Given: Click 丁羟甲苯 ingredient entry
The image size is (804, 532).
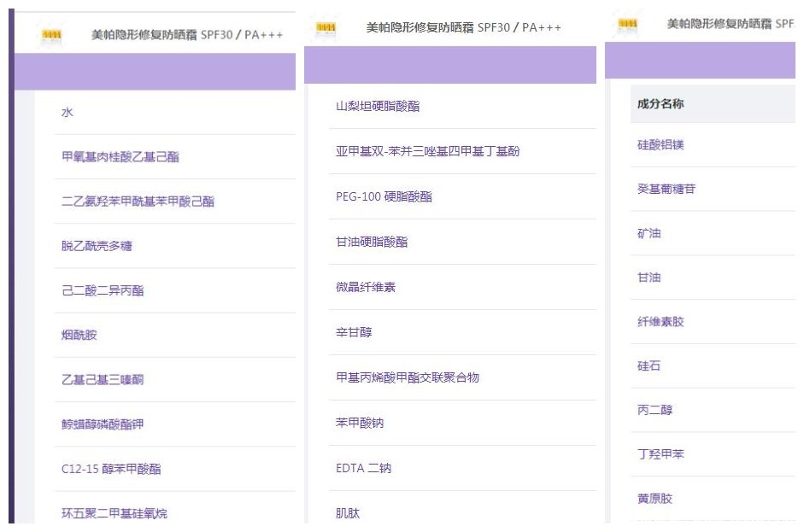Looking at the screenshot, I should [x=660, y=454].
